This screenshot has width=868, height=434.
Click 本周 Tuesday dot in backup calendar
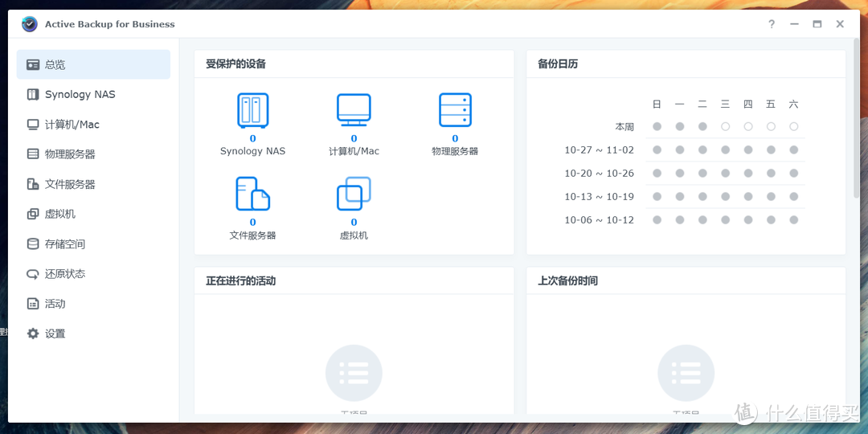702,127
